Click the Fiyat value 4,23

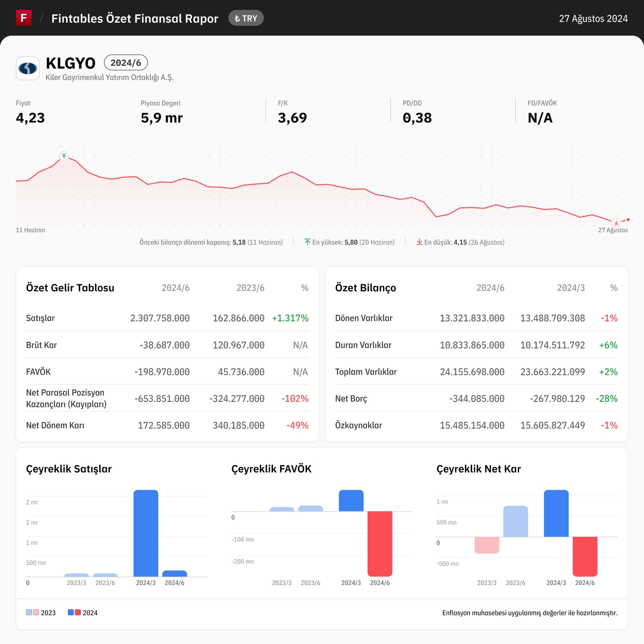coord(30,118)
